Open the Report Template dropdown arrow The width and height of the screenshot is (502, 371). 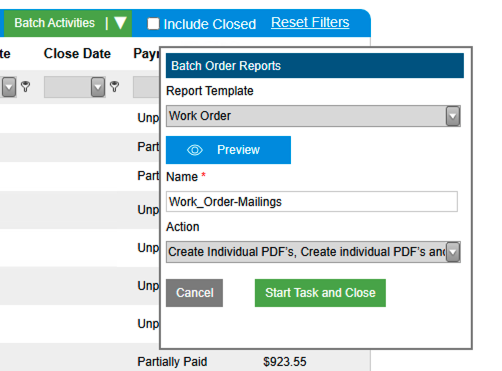coord(453,116)
